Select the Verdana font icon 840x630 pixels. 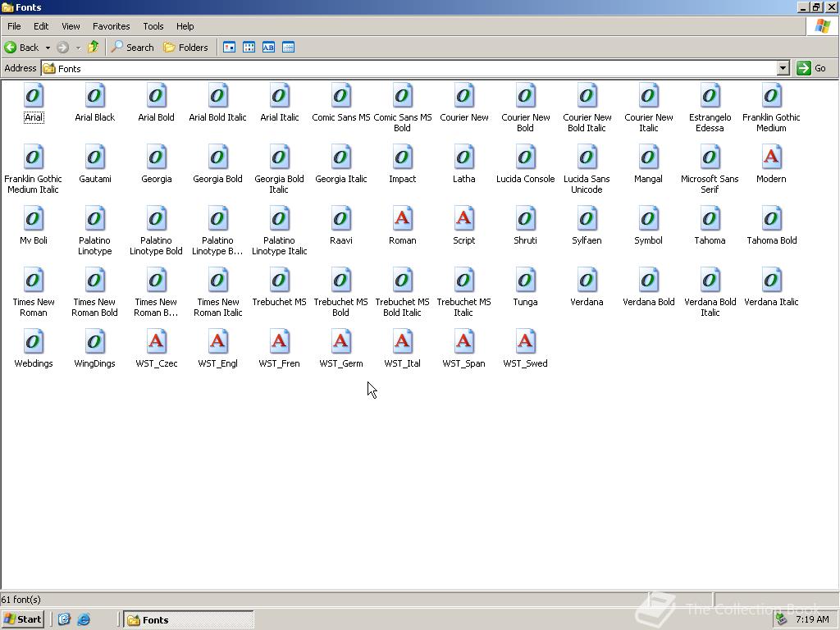tap(587, 281)
